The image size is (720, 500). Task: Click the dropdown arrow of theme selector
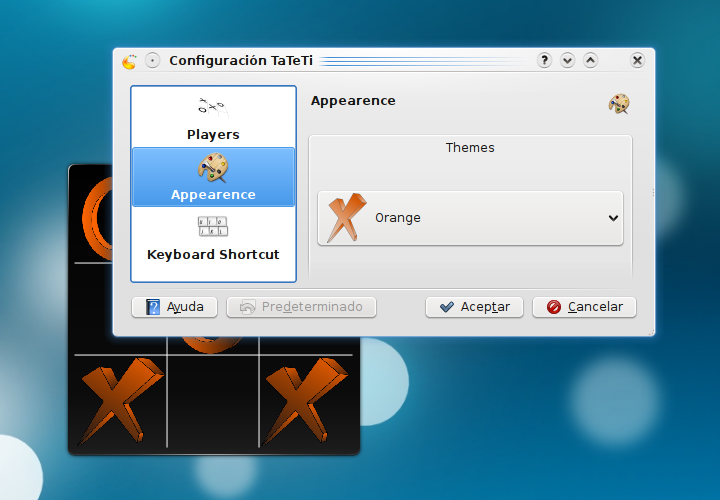[613, 218]
